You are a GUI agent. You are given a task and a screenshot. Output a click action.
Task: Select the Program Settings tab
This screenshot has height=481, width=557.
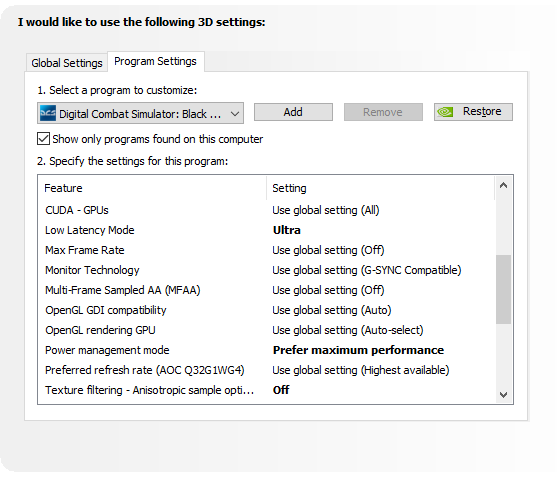155,61
